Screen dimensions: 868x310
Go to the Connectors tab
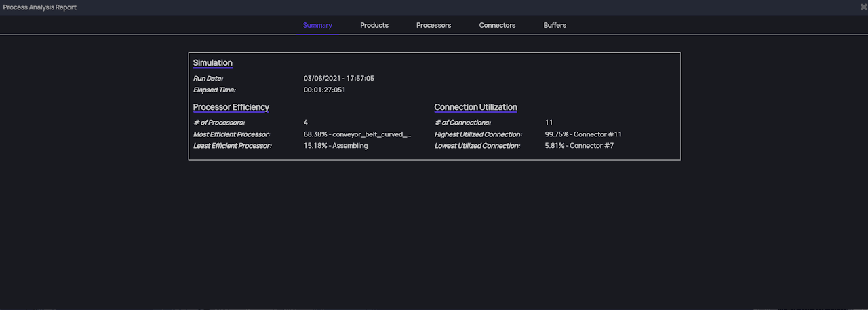pos(497,26)
